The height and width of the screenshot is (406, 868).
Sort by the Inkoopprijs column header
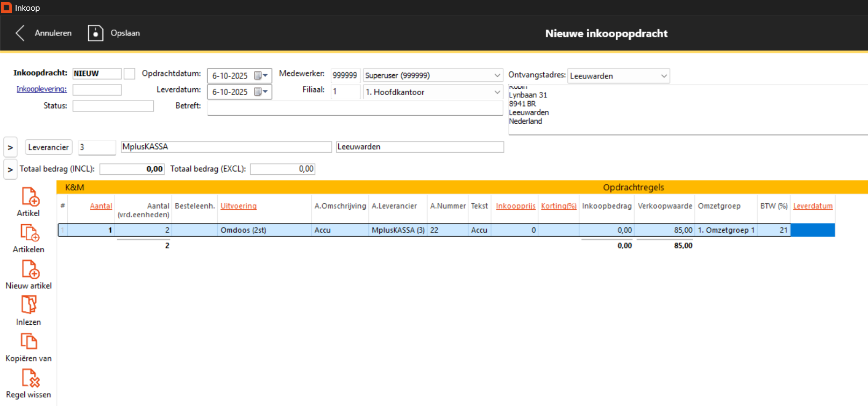pyautogui.click(x=515, y=206)
